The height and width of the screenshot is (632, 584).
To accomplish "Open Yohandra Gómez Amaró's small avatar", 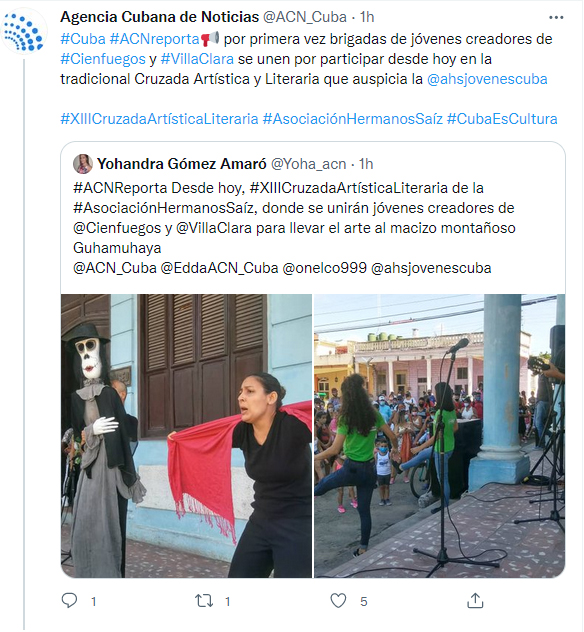I will pyautogui.click(x=83, y=164).
